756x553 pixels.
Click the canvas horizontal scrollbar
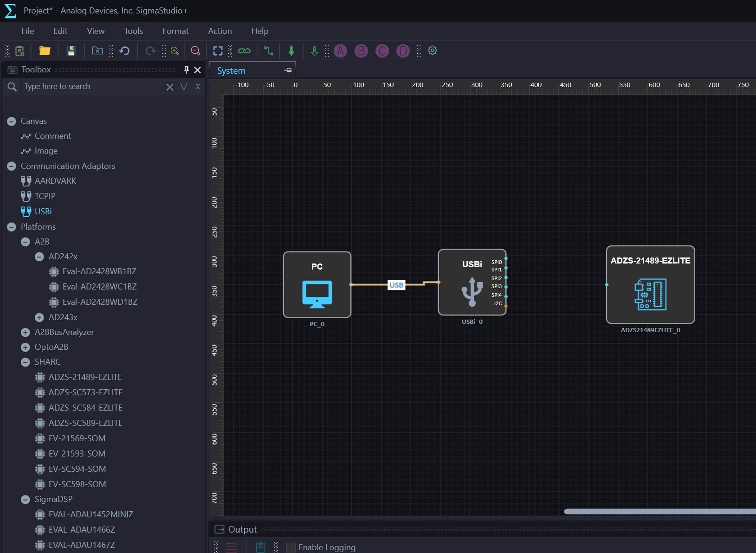point(659,511)
